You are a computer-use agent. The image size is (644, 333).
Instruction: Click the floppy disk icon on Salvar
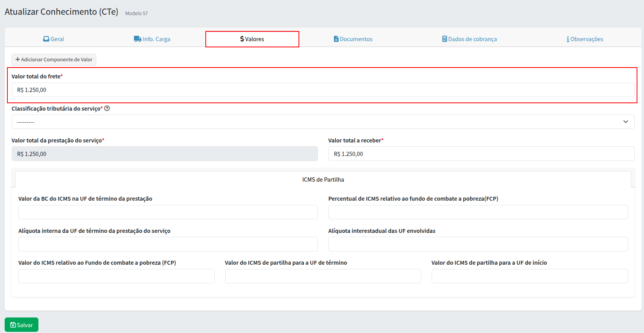tap(13, 325)
